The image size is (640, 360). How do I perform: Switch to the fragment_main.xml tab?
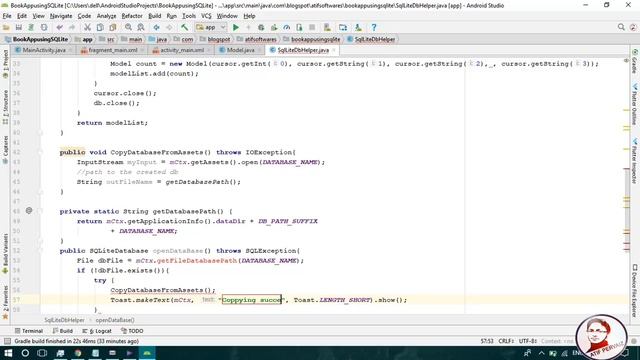click(112, 50)
